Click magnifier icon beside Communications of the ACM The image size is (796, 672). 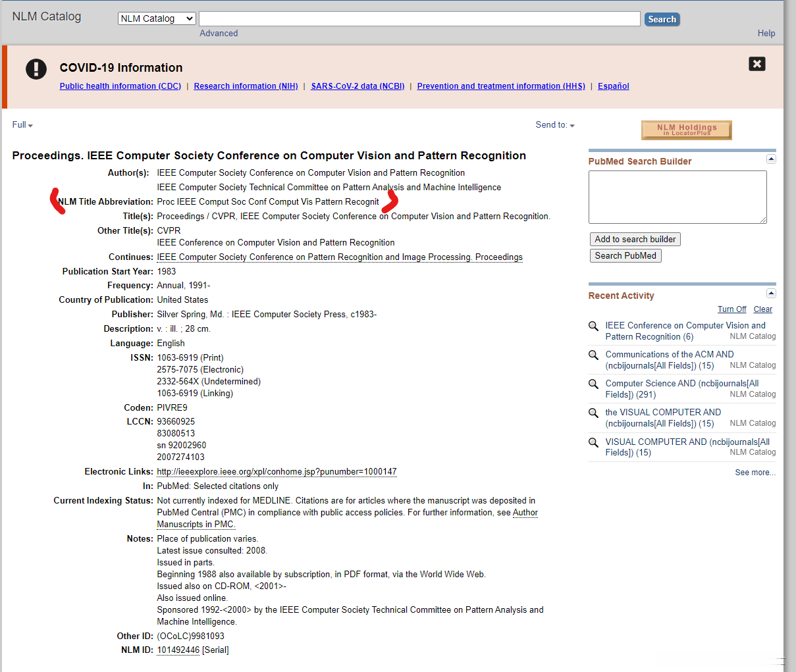(x=593, y=355)
